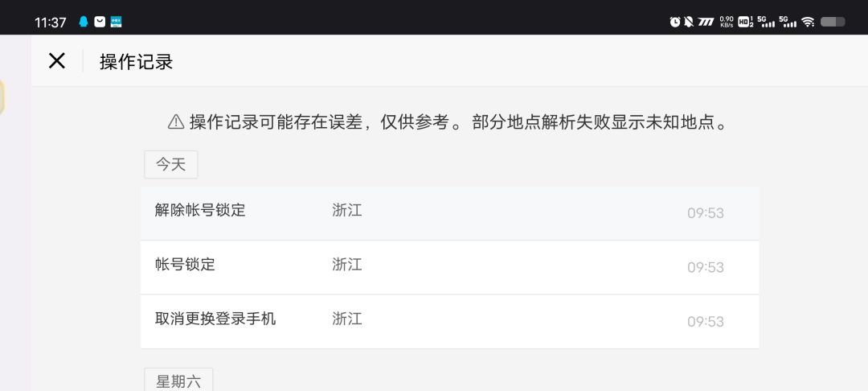
Task: Tap the blue card notification icon
Action: tap(116, 22)
